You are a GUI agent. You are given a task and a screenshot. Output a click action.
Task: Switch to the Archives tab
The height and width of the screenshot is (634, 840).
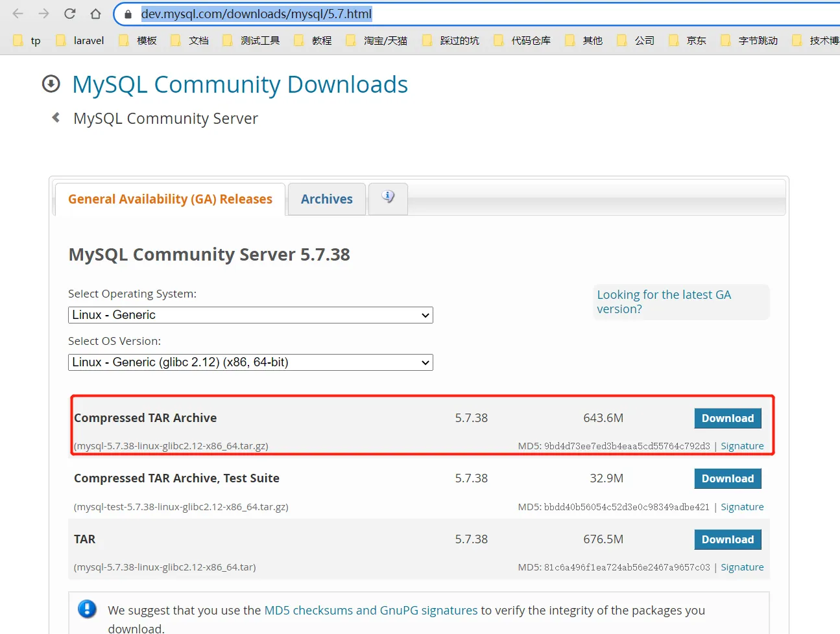pyautogui.click(x=327, y=199)
